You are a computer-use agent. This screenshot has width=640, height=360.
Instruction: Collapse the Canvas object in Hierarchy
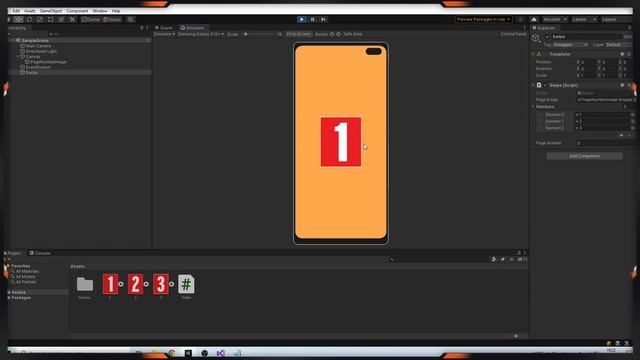[x=18, y=57]
